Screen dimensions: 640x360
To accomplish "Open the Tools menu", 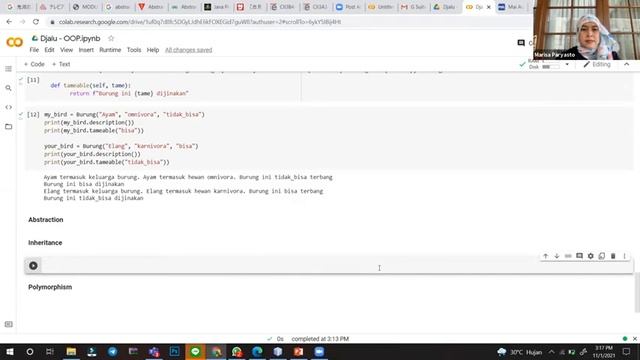I will tap(134, 50).
